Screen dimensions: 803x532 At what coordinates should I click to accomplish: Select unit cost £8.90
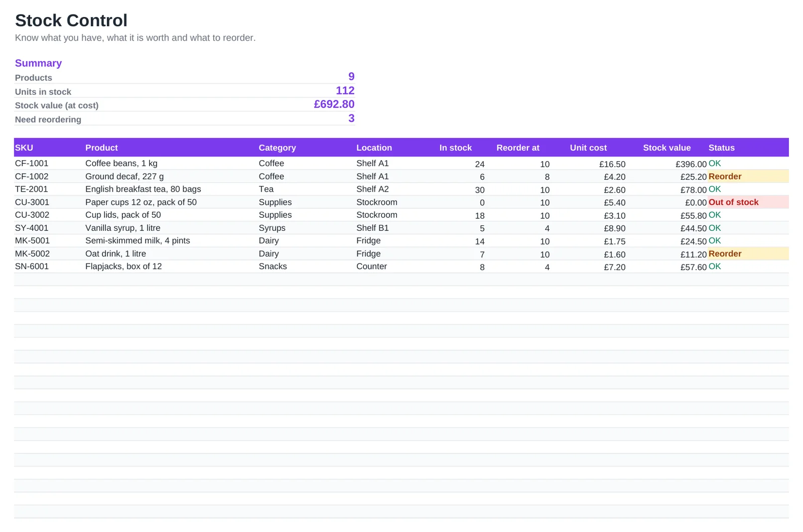click(x=615, y=228)
